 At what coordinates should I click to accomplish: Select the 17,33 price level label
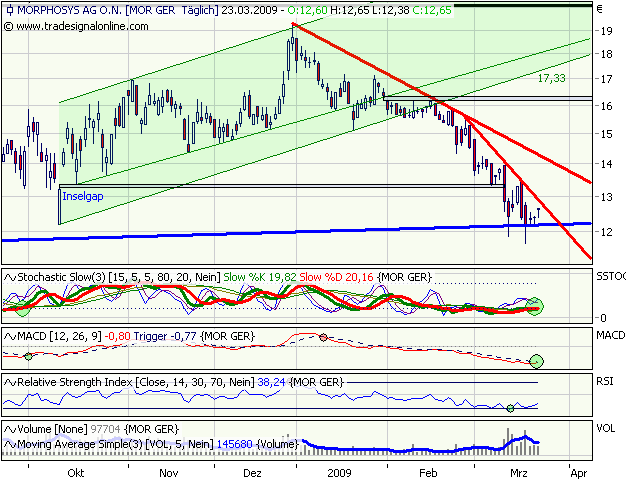(551, 77)
